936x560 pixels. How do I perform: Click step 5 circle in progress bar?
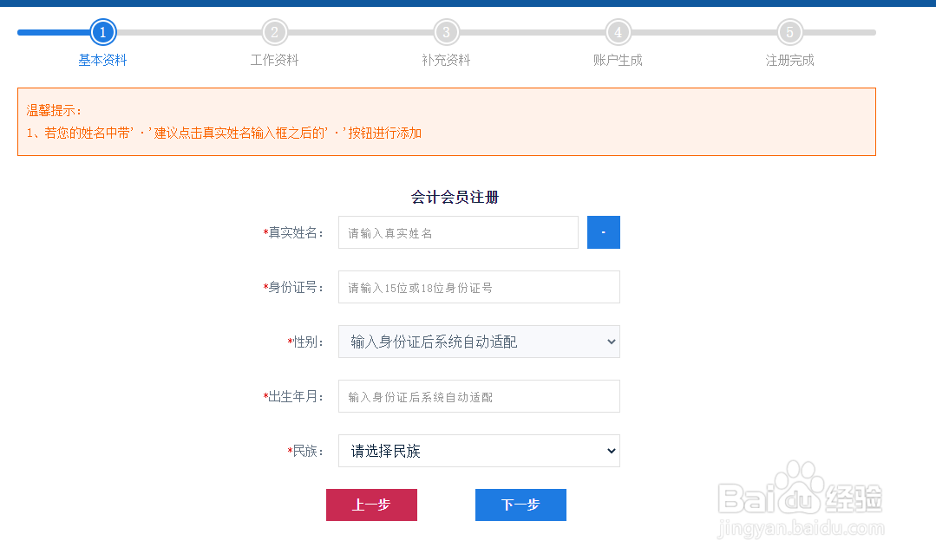pyautogui.click(x=789, y=33)
